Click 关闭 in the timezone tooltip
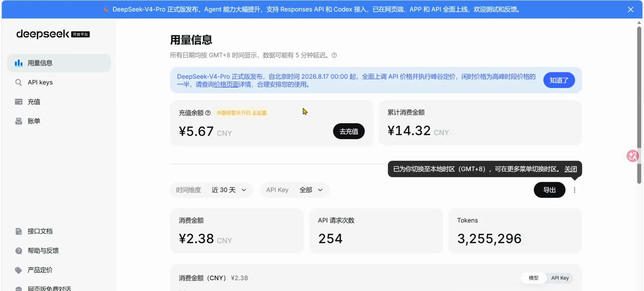Screen dimensions: 644x291 (570, 169)
